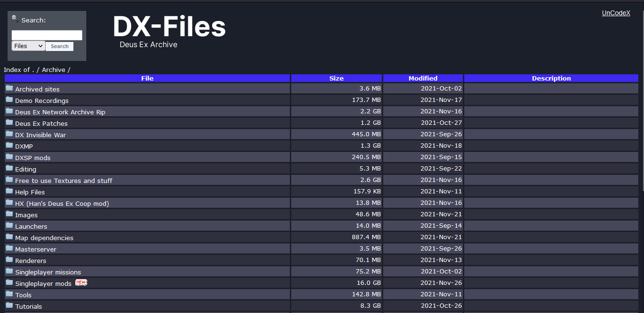
Task: Click the 157.9 KB size value
Action: (366, 191)
